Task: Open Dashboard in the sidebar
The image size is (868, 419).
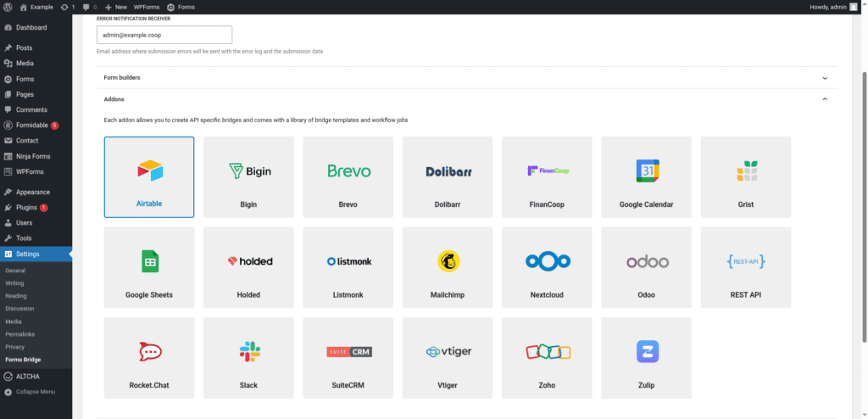Action: (36, 28)
